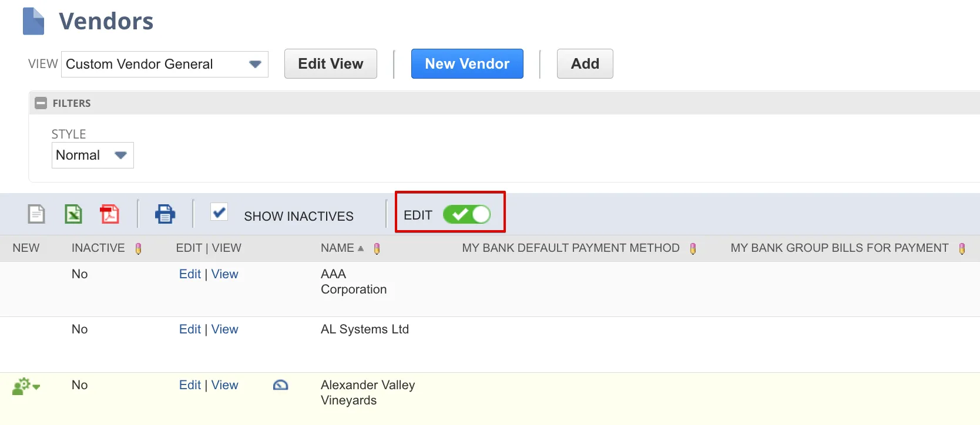
Task: Click the pencil icon next to Inactive column
Action: click(x=139, y=249)
